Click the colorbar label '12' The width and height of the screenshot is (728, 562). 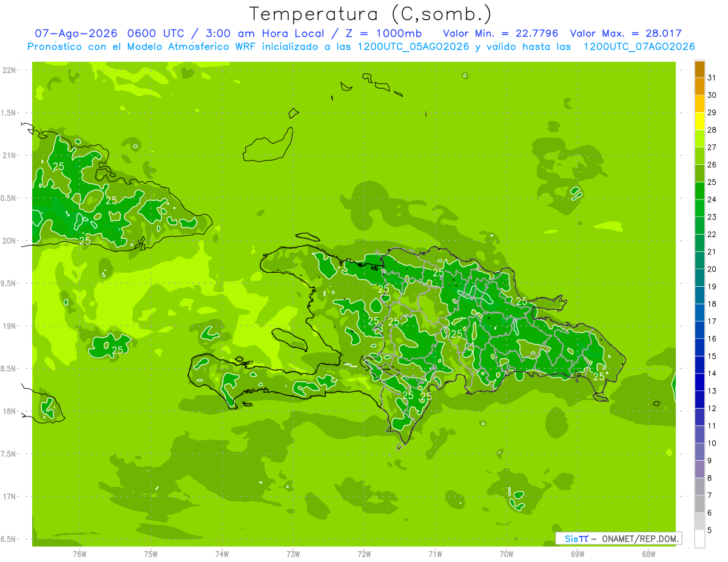[712, 408]
